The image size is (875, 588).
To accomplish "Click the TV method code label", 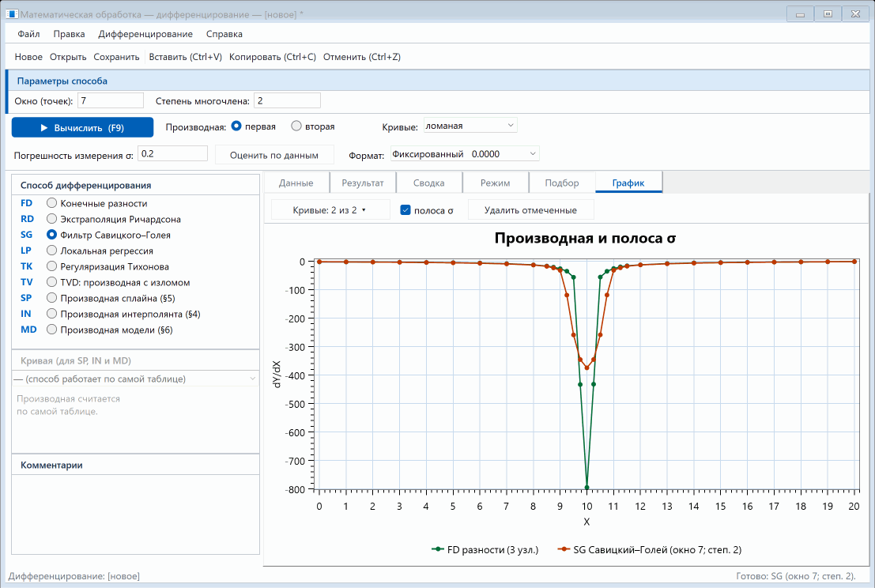I will pyautogui.click(x=26, y=282).
